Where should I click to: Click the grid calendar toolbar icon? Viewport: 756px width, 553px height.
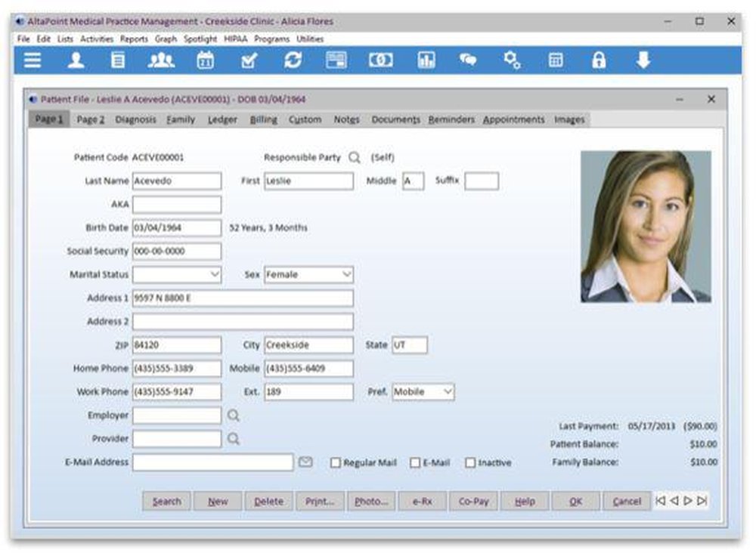coord(556,60)
